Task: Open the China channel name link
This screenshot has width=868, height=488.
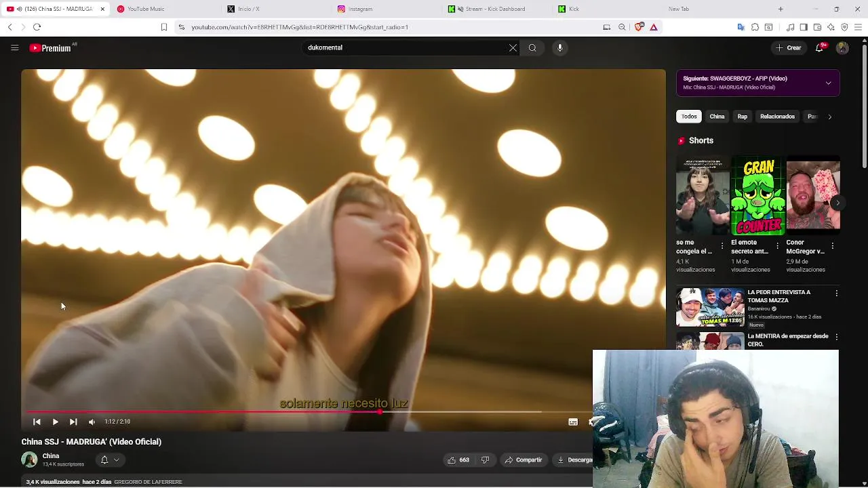Action: [51, 456]
